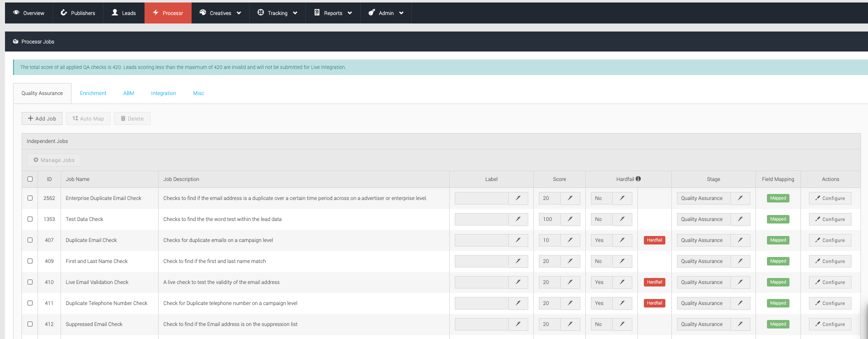Edit score pencil for Enterprise Duplicate Email Check
The image size is (868, 339).
pos(570,198)
